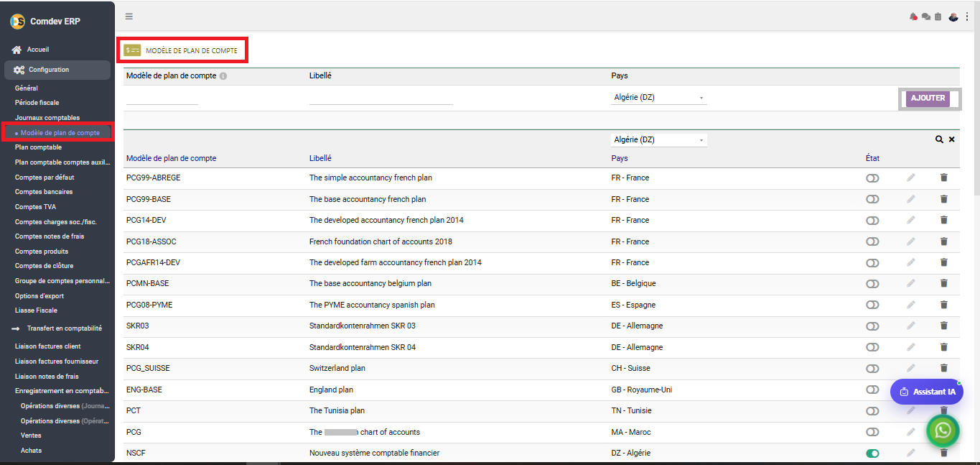Enable the PCMN-BASE chart model
The width and height of the screenshot is (980, 465).
coord(872,283)
